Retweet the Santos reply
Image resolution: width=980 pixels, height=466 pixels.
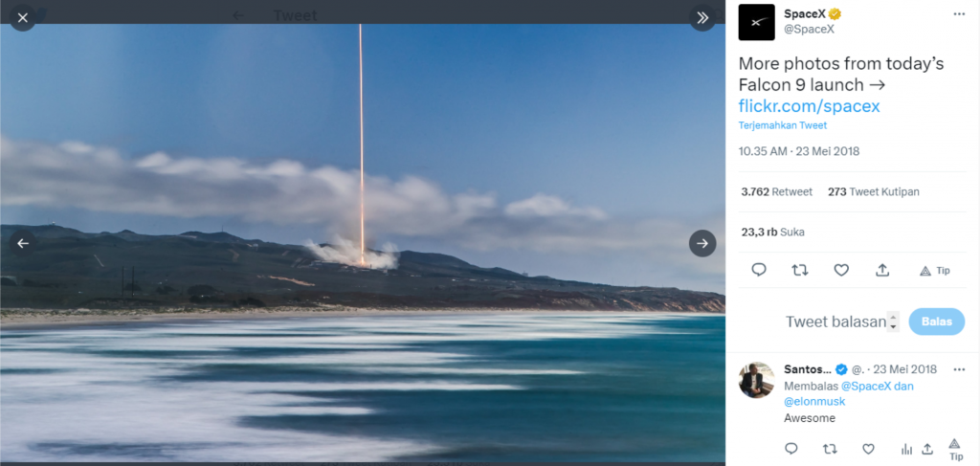click(830, 449)
